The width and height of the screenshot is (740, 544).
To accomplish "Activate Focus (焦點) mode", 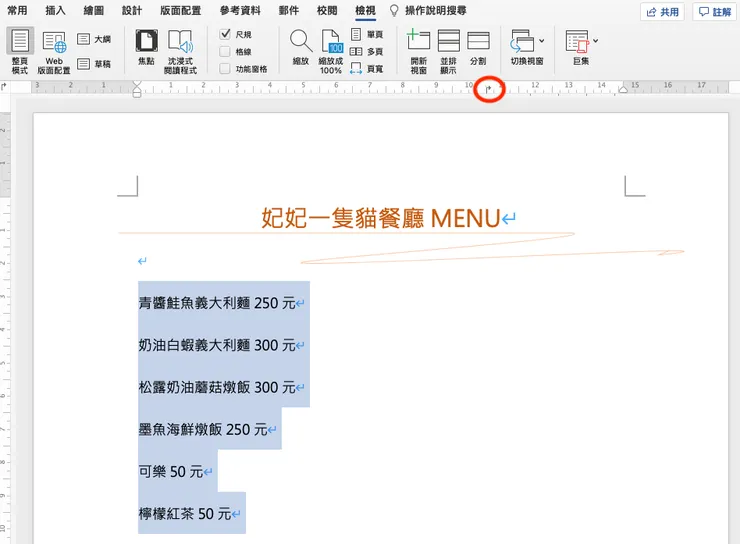I will tap(147, 47).
